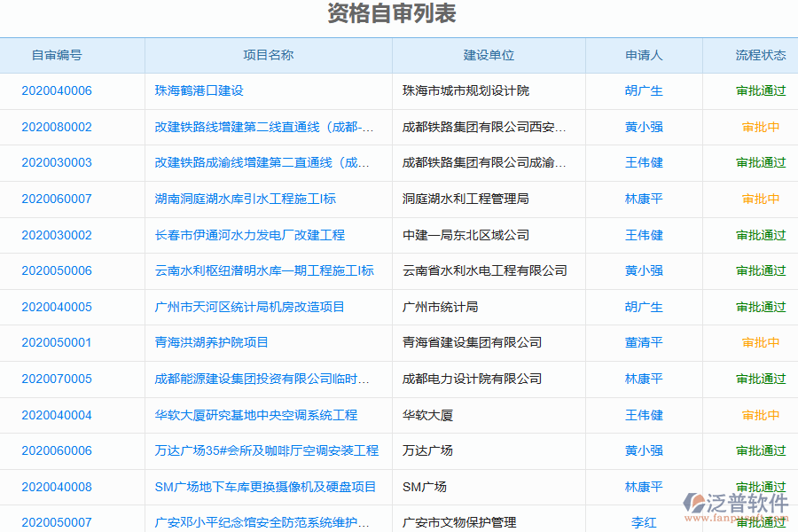Open project 长春市伊通河水力发电厂改建工程
The height and width of the screenshot is (532, 798).
pyautogui.click(x=253, y=235)
